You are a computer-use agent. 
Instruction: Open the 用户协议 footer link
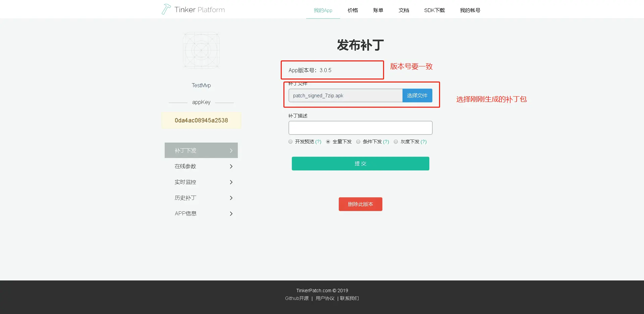click(x=325, y=298)
